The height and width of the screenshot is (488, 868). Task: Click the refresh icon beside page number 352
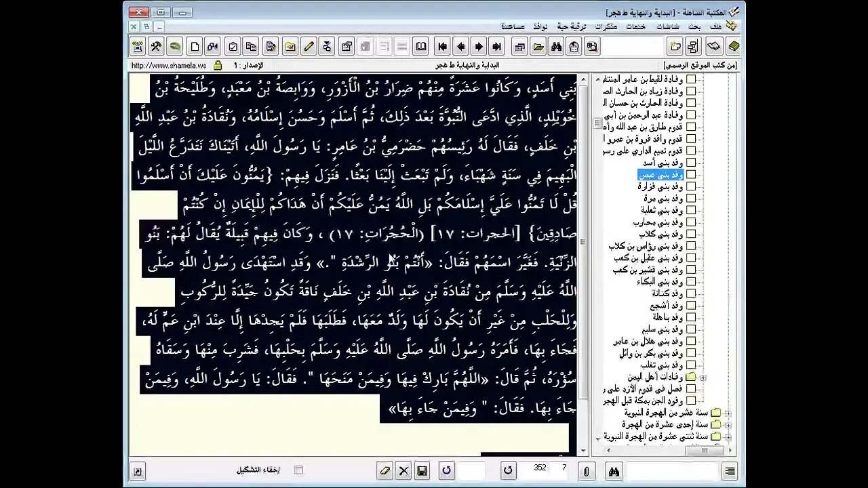[508, 470]
